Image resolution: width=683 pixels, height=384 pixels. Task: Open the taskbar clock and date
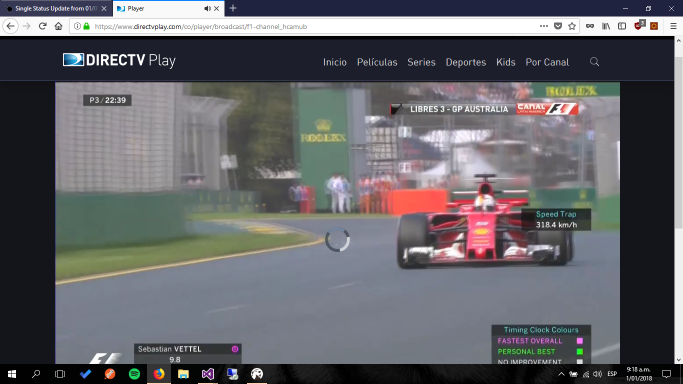[x=639, y=374]
